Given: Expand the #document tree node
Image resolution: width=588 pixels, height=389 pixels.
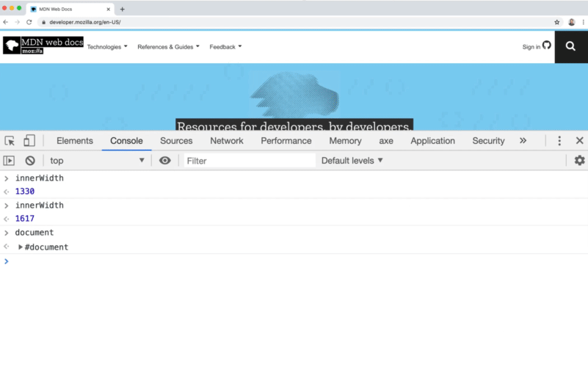Looking at the screenshot, I should point(21,247).
